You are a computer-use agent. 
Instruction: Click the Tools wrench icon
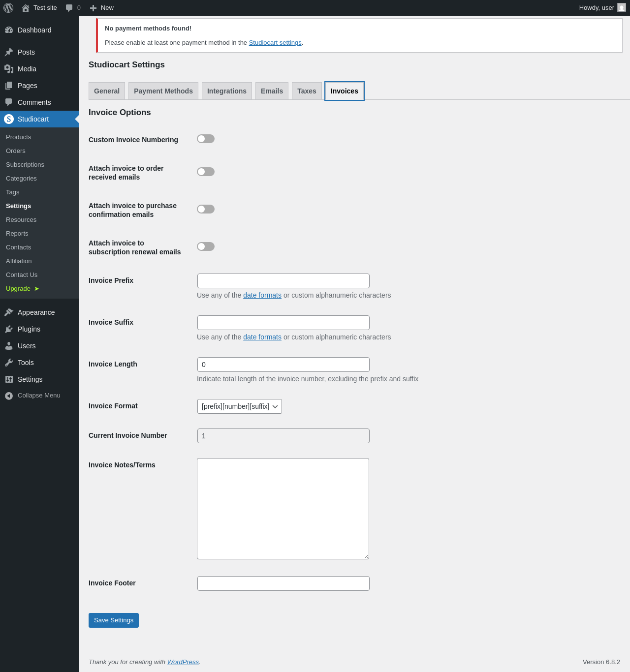(9, 363)
